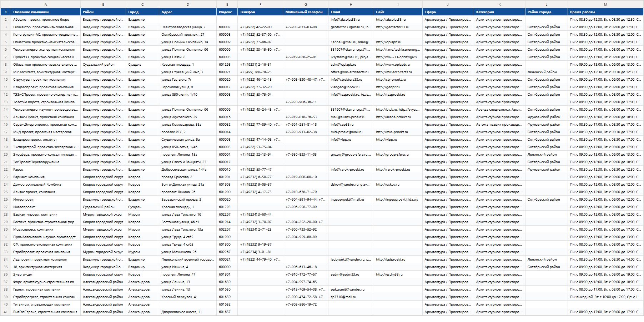This screenshot has width=644, height=322.
Task: Select the site cell http://absolut33.ru
Action: [x=398, y=20]
